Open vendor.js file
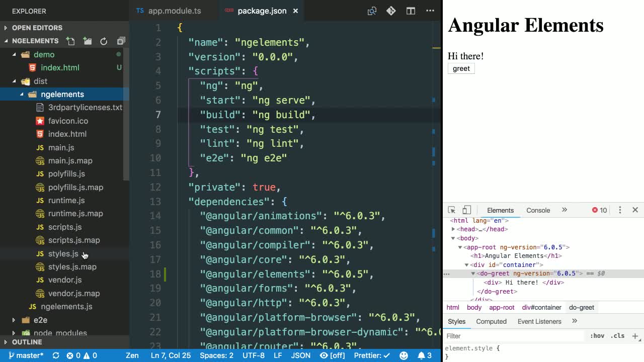The height and width of the screenshot is (362, 644). pyautogui.click(x=65, y=280)
